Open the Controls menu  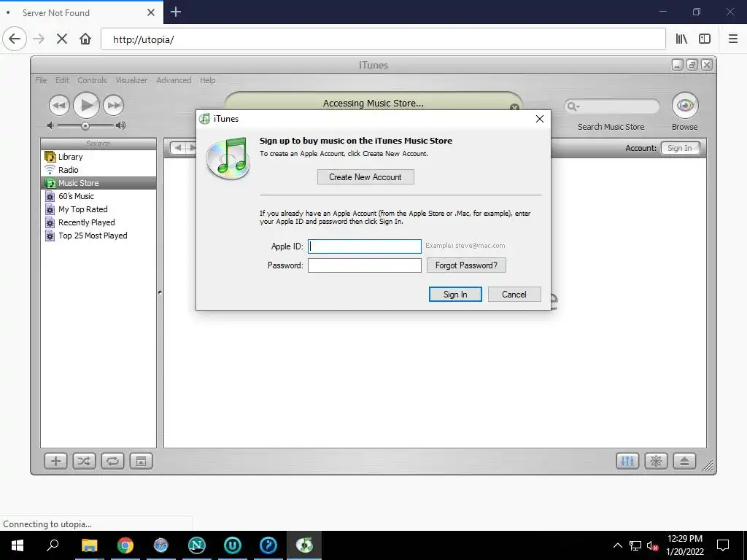(92, 80)
